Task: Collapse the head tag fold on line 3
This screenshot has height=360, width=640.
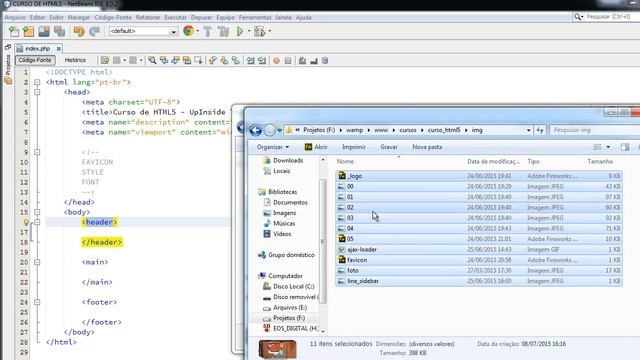Action: pos(37,92)
